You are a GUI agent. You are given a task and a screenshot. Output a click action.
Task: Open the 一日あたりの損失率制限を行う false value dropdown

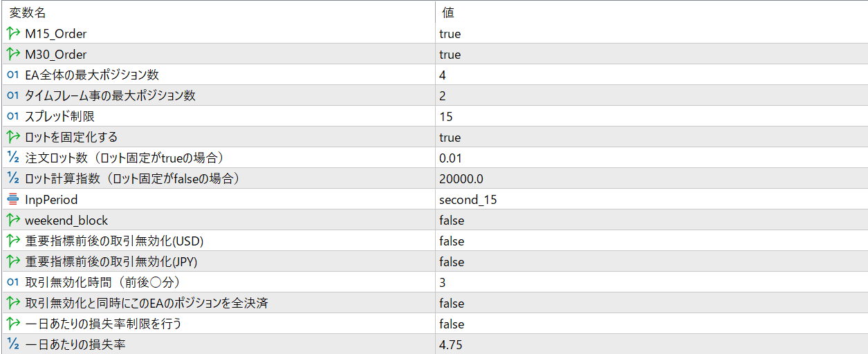point(452,324)
